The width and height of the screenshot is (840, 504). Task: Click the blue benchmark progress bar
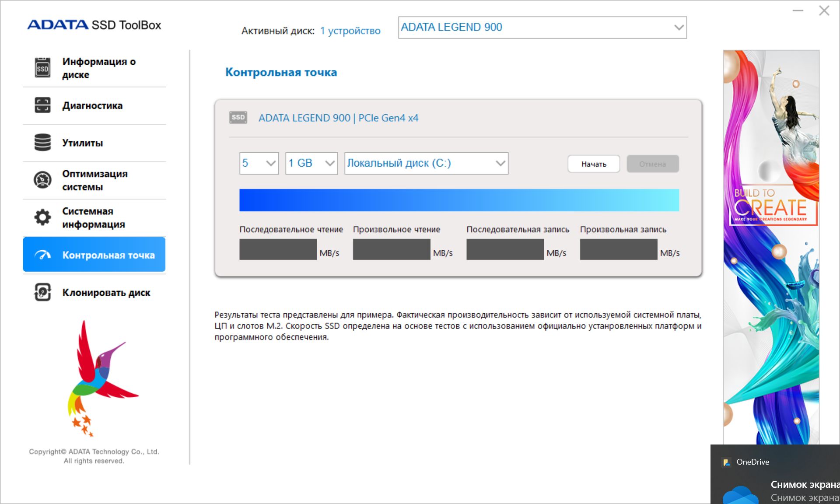459,200
